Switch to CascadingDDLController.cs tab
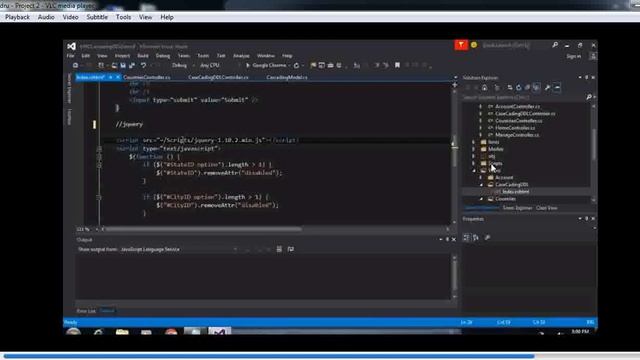Image resolution: width=640 pixels, height=360 pixels. tap(218, 77)
